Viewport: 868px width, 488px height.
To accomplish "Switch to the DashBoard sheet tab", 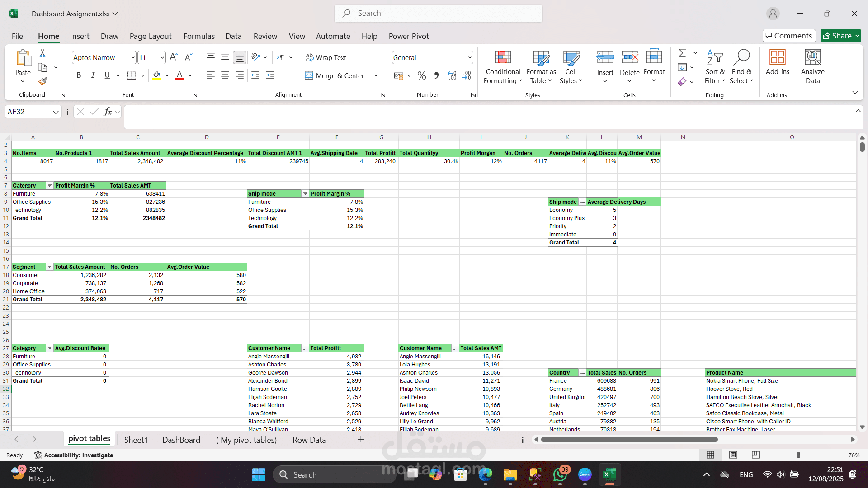I will [x=181, y=440].
